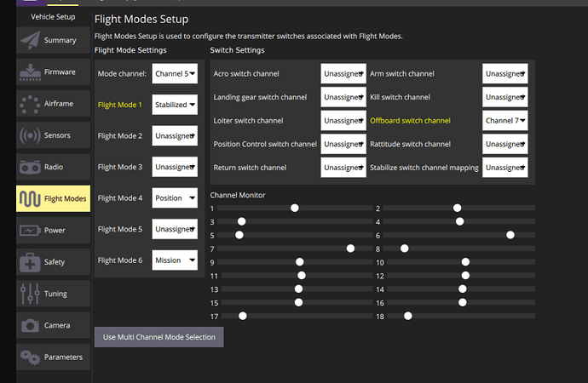
Task: Click the Flight Modes wave icon
Action: coord(30,199)
